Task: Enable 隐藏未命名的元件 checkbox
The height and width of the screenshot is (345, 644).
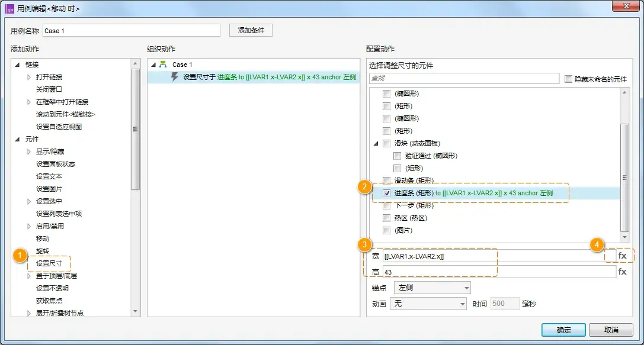Action: [569, 79]
